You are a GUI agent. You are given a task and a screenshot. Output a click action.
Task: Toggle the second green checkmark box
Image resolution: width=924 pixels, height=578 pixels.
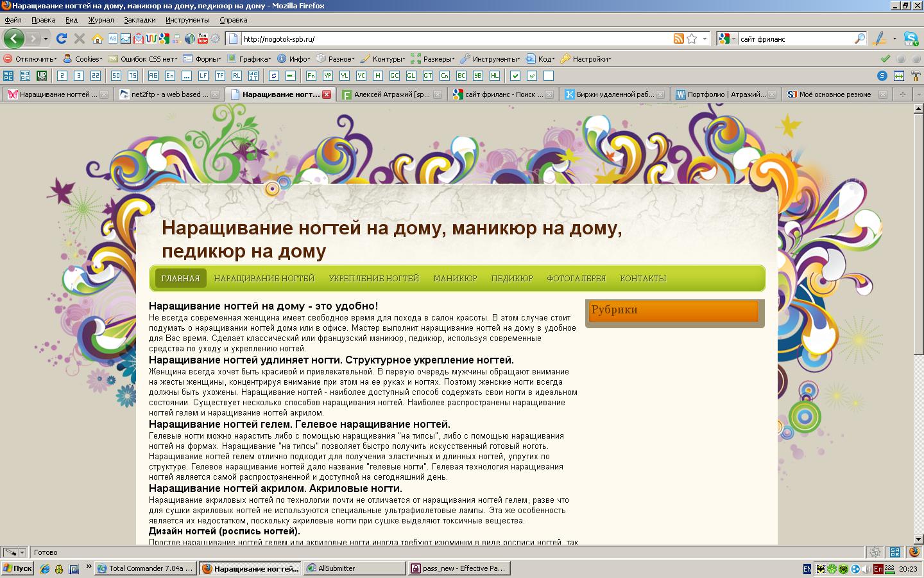531,76
